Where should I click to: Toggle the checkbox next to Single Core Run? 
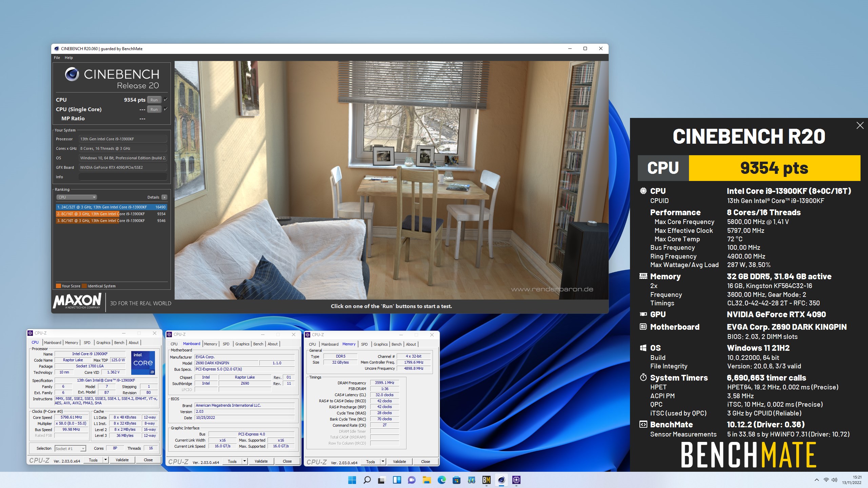[165, 109]
